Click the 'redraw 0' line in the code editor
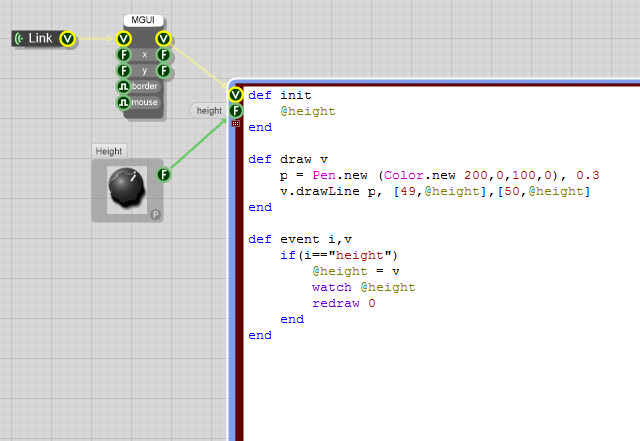 click(x=343, y=303)
